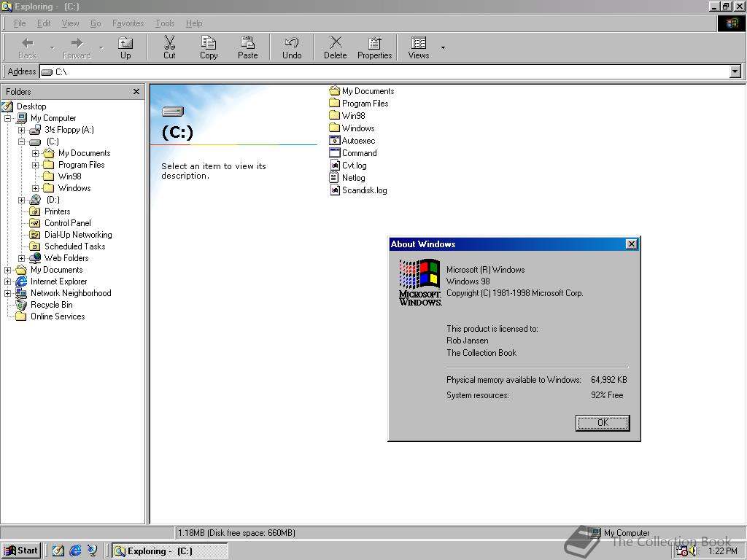Viewport: 747px width, 560px height.
Task: Open Back history dropdown arrow
Action: click(x=53, y=47)
